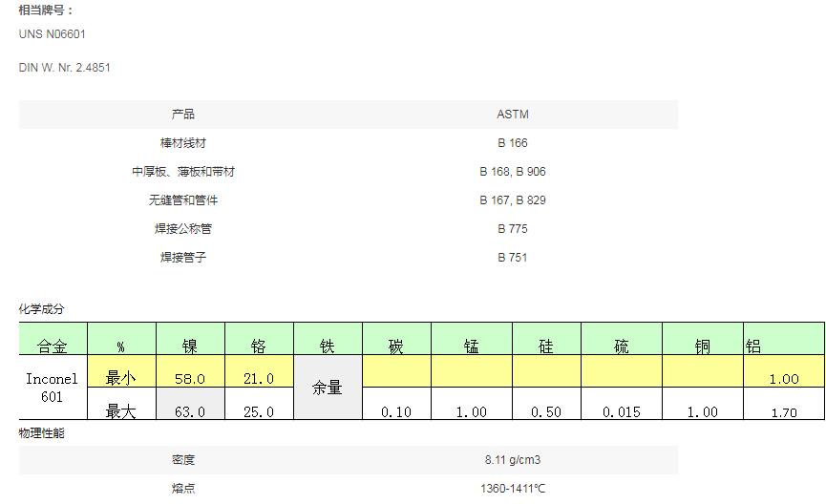Click the silicon maximum 0.50 cell
The height and width of the screenshot is (504, 826).
coord(546,404)
